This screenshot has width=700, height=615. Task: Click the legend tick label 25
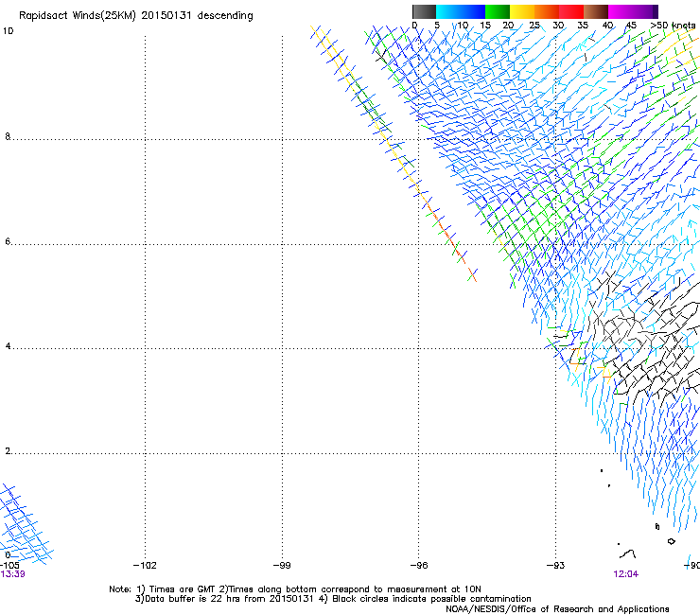(x=534, y=26)
